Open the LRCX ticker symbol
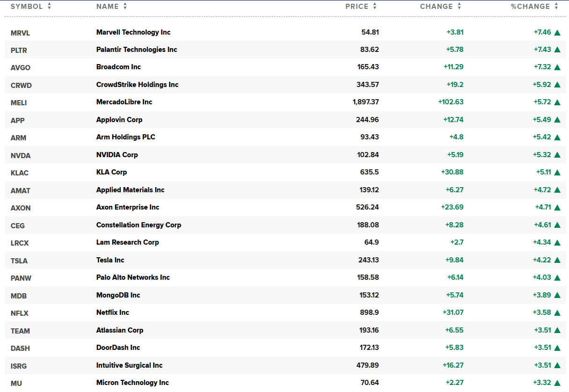The height and width of the screenshot is (392, 569). [x=20, y=243]
